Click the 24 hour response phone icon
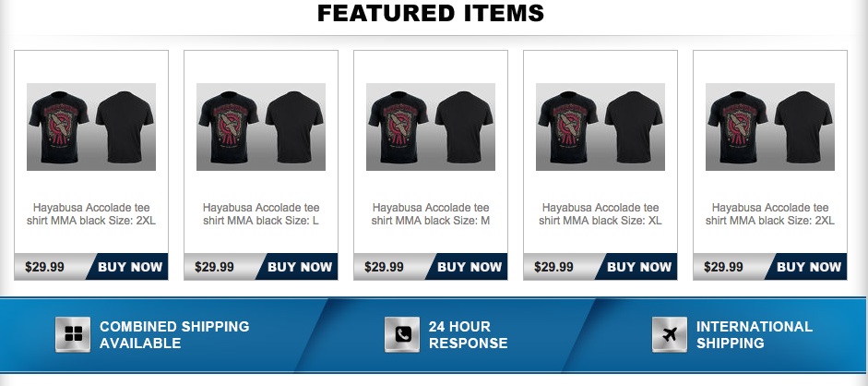 coord(402,334)
